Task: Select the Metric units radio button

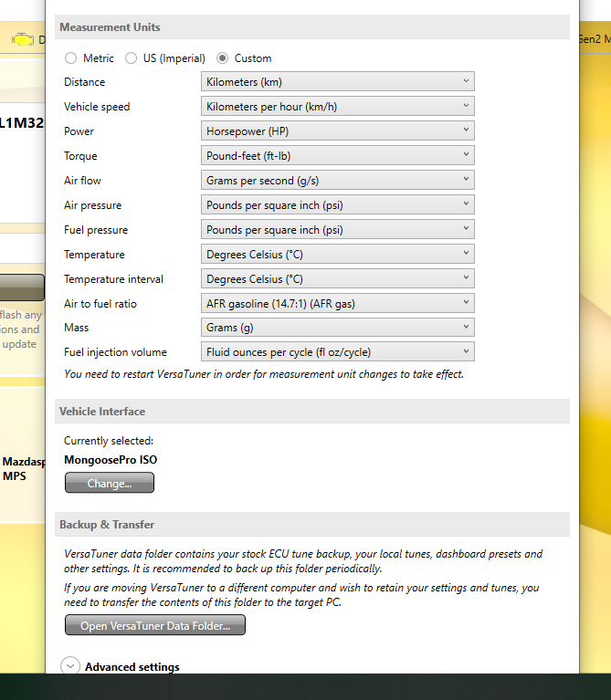Action: click(x=70, y=58)
